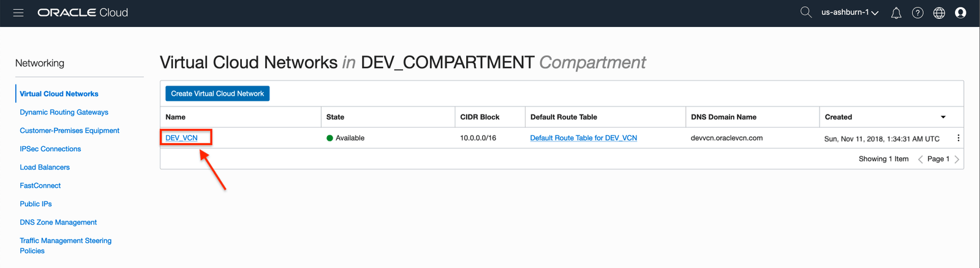This screenshot has height=268, width=980.
Task: Open the notifications bell
Action: point(895,13)
